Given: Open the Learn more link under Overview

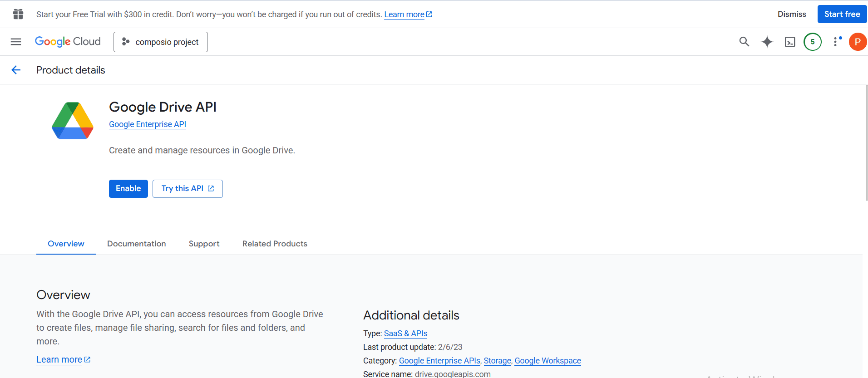Looking at the screenshot, I should (x=64, y=359).
